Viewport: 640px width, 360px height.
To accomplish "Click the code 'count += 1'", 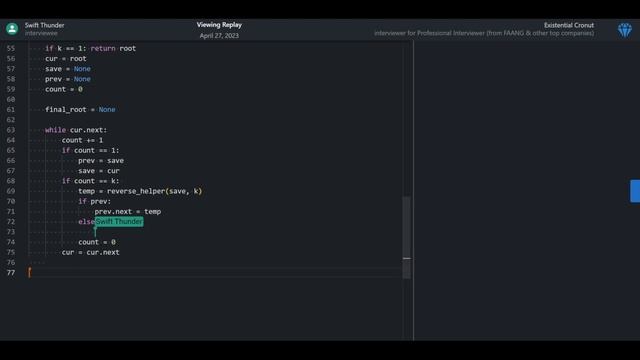I will tap(82, 140).
